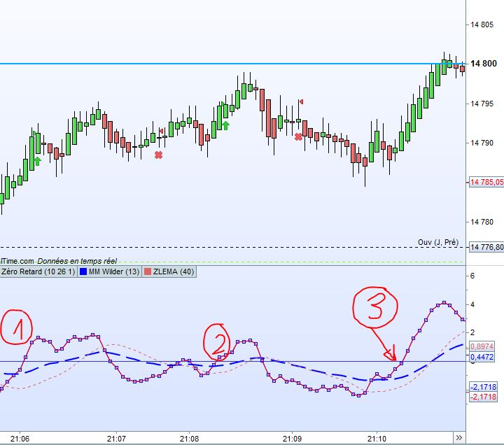
Task: Click the 21:06 time axis label
Action: [20, 439]
